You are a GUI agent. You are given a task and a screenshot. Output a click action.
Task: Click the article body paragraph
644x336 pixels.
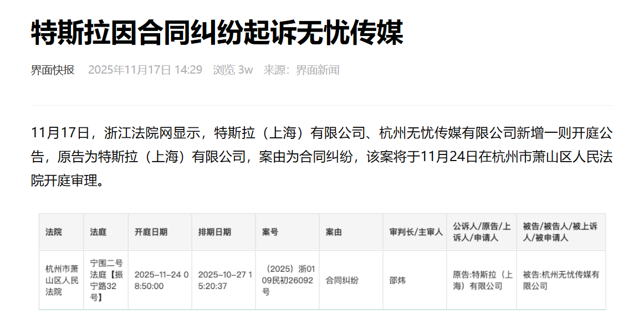coord(321,157)
